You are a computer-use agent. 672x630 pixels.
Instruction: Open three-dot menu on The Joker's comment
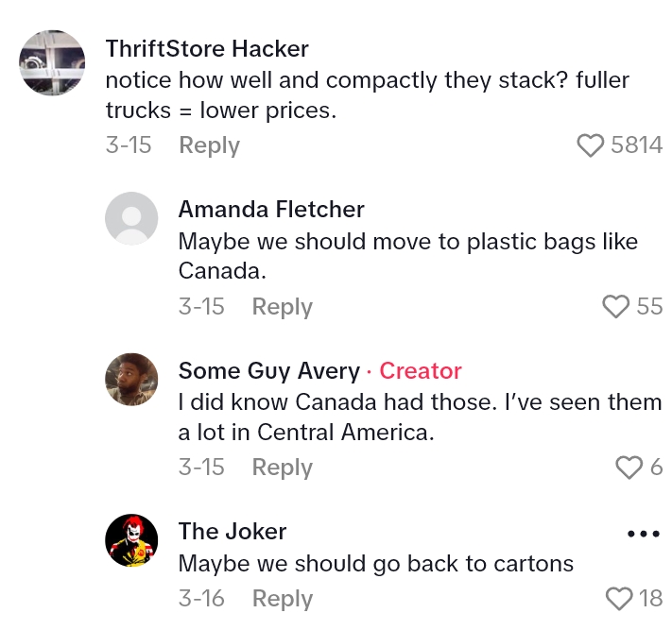pos(644,534)
